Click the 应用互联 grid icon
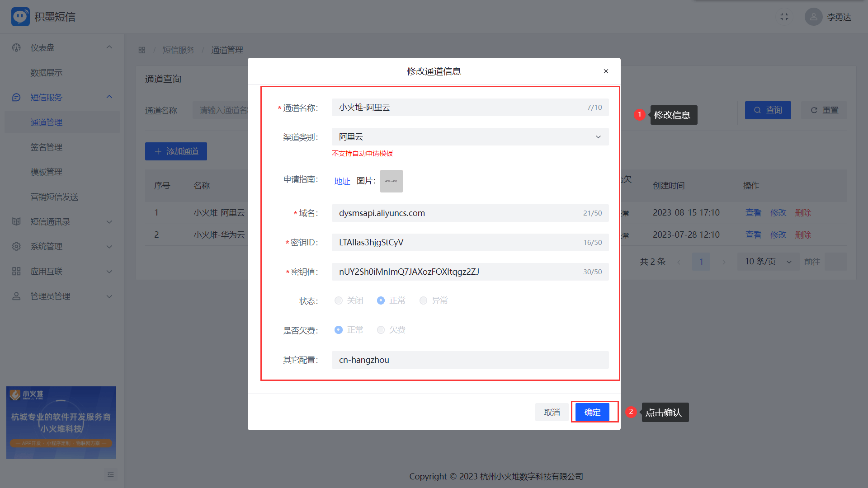 point(16,271)
